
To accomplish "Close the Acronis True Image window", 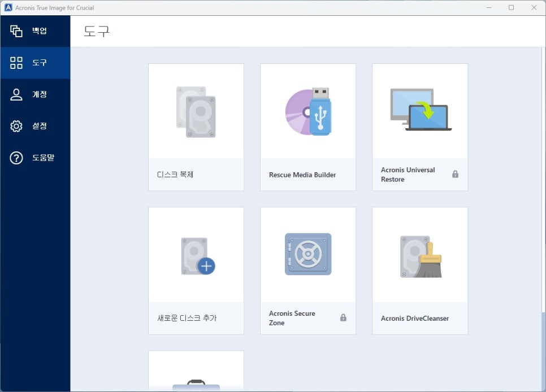I will 534,7.
